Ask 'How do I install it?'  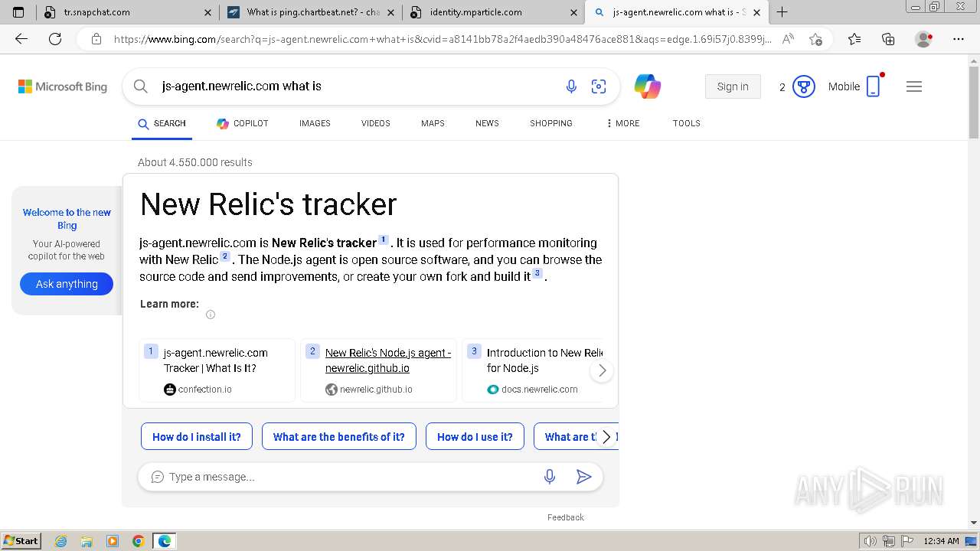coord(197,437)
